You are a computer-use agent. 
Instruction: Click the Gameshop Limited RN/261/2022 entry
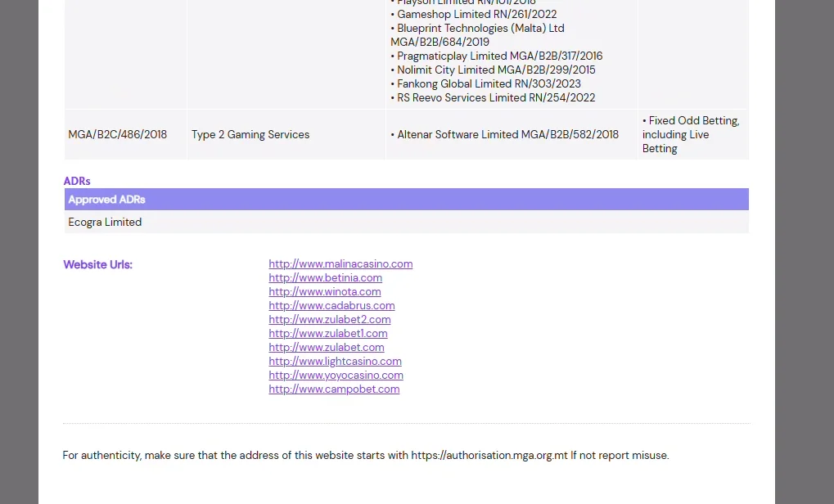(473, 15)
